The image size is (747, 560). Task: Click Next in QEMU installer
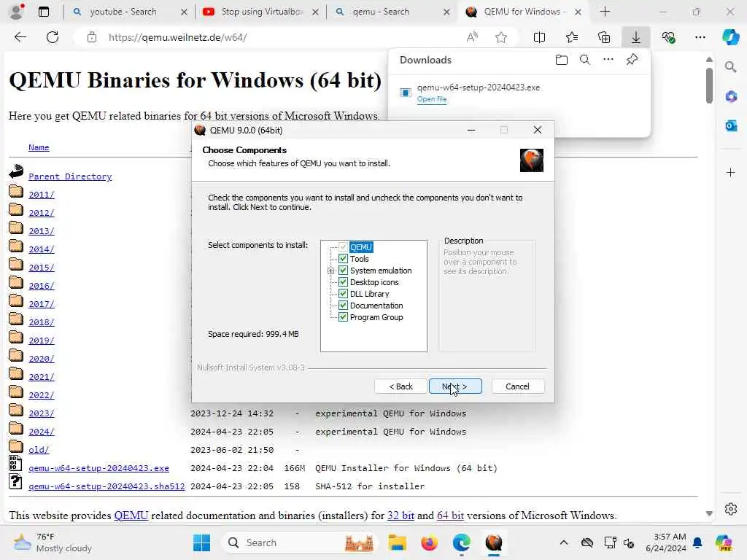pos(455,386)
